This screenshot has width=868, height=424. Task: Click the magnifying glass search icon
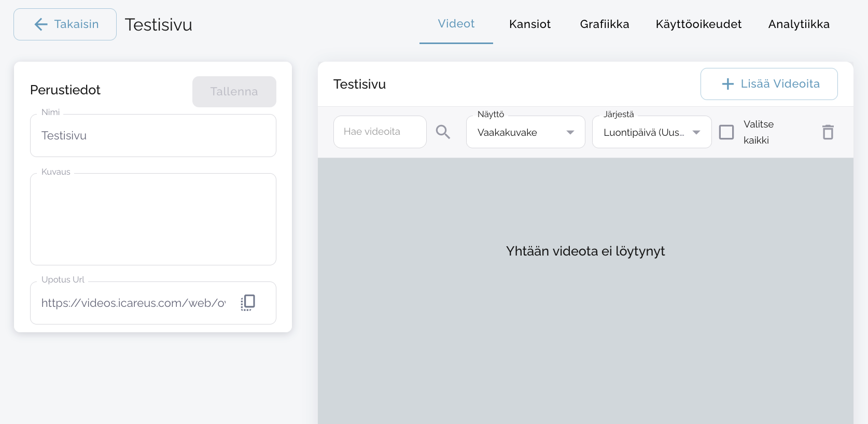click(x=443, y=132)
